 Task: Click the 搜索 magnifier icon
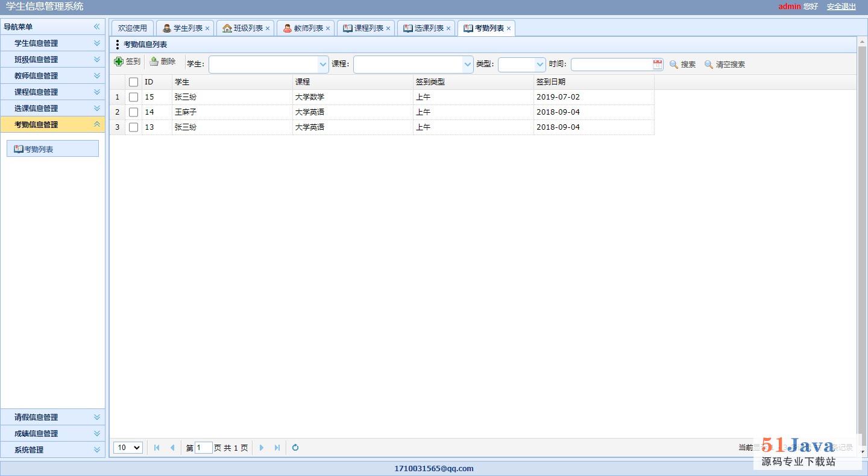[674, 65]
